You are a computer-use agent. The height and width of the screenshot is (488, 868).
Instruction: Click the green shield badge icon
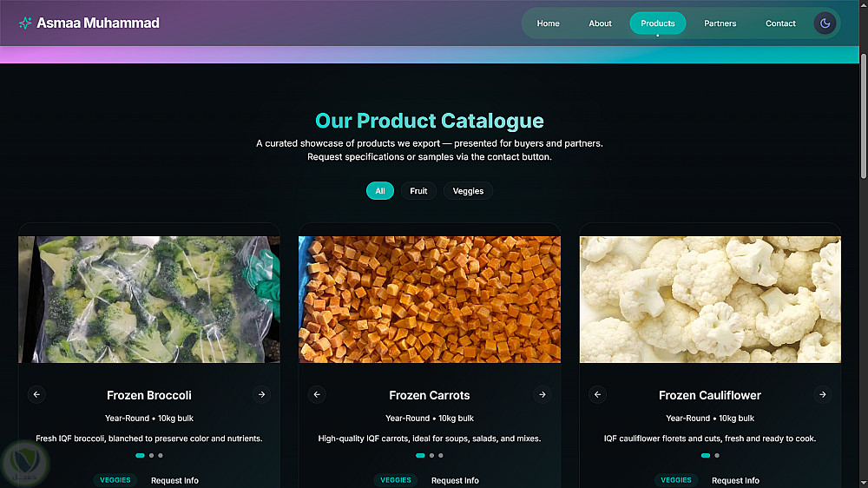pos(25,463)
